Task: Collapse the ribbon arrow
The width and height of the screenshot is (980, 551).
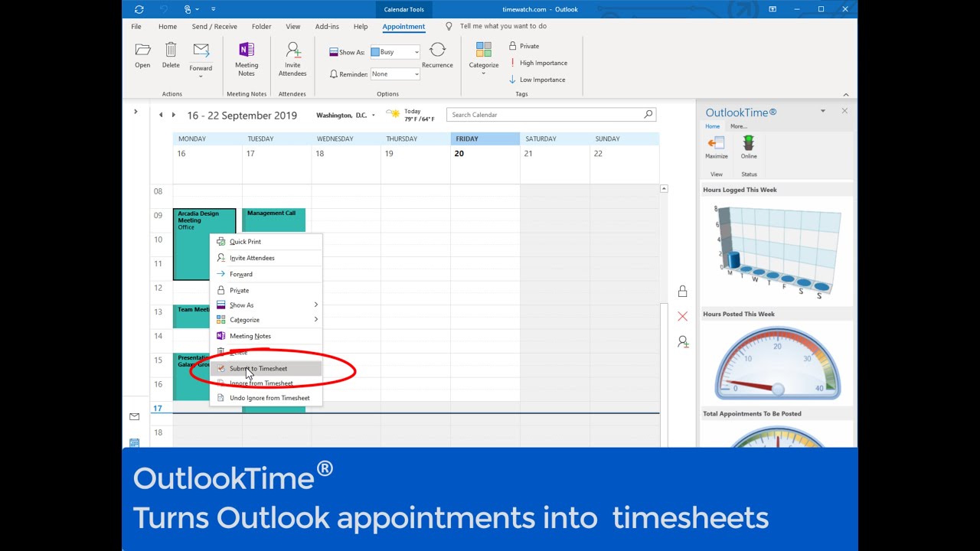Action: [x=846, y=94]
